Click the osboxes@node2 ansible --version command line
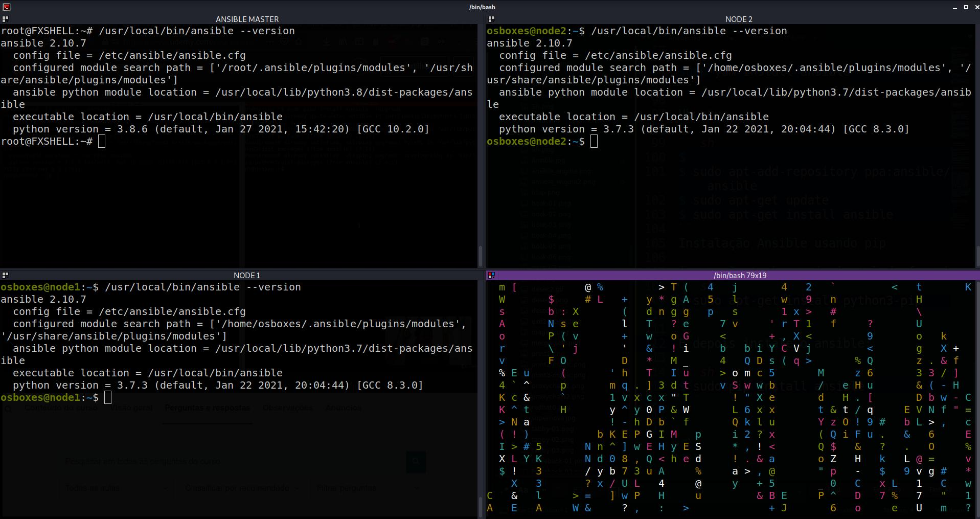 coord(637,31)
